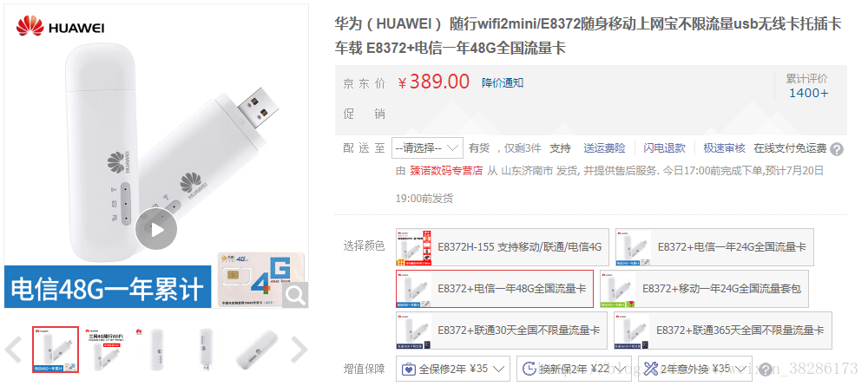The height and width of the screenshot is (386, 868).
Task: Expand 2年意外换 ¥35 dropdown
Action: (x=694, y=369)
